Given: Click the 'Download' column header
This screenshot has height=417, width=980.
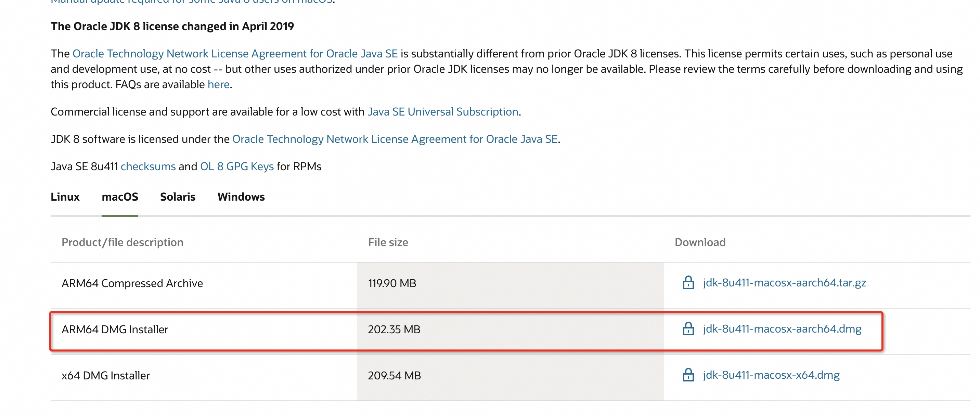Looking at the screenshot, I should [x=700, y=243].
